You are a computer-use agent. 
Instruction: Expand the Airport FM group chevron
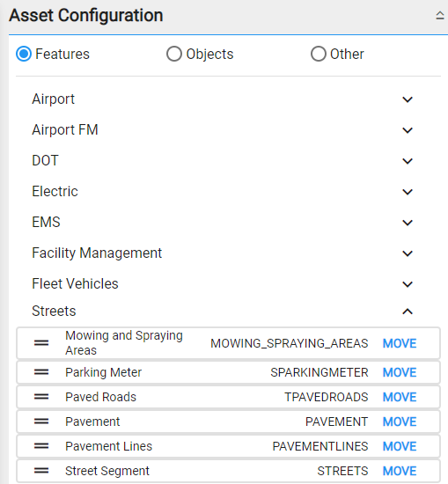tap(408, 130)
